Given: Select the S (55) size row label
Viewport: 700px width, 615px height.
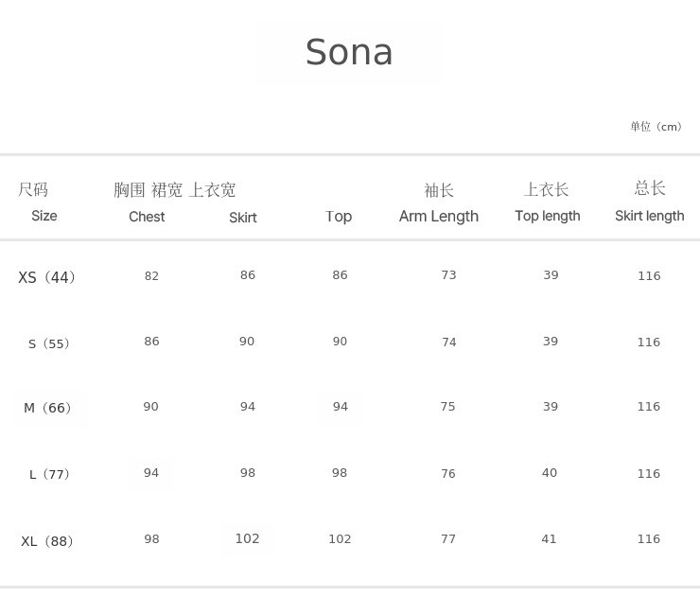Looking at the screenshot, I should tap(49, 343).
